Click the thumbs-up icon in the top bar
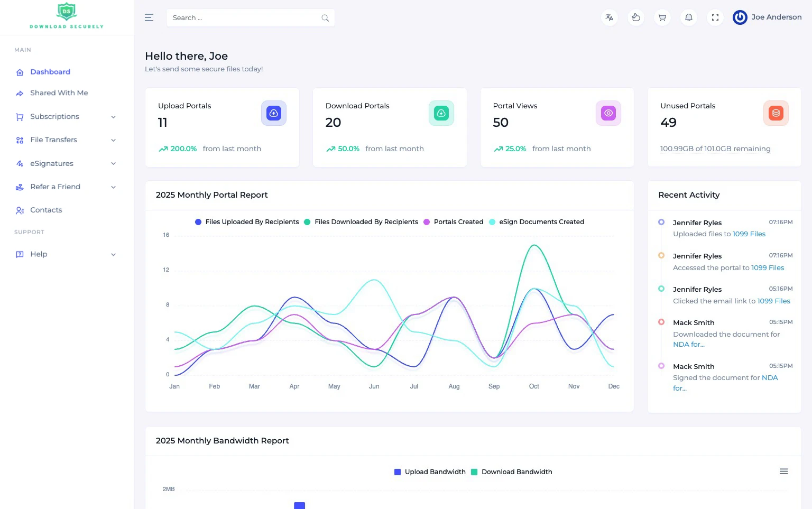Image resolution: width=812 pixels, height=509 pixels. click(635, 17)
